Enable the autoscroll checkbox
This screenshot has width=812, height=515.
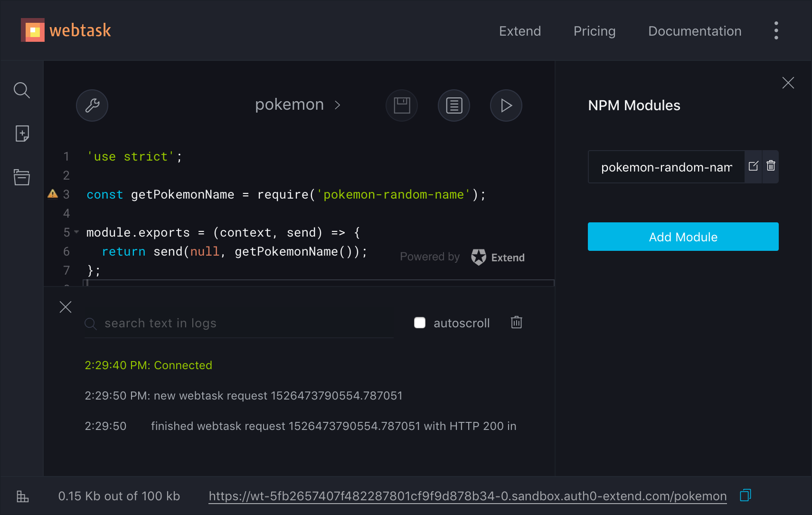tap(420, 323)
